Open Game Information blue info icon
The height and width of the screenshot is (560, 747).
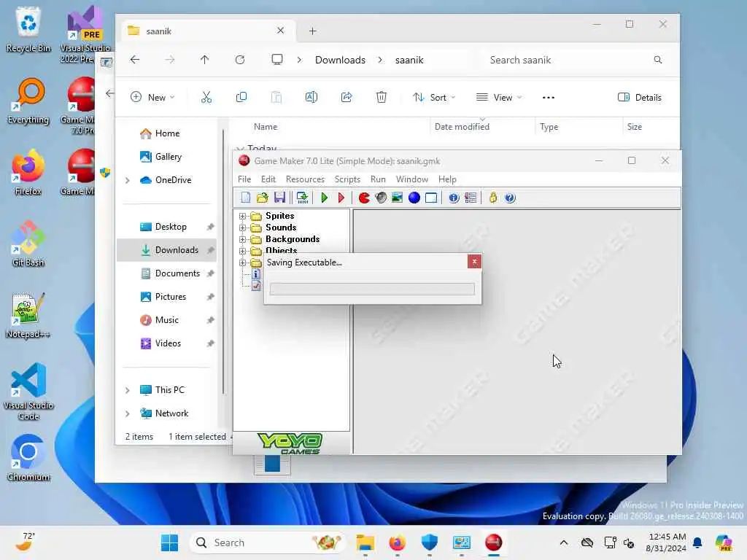454,198
